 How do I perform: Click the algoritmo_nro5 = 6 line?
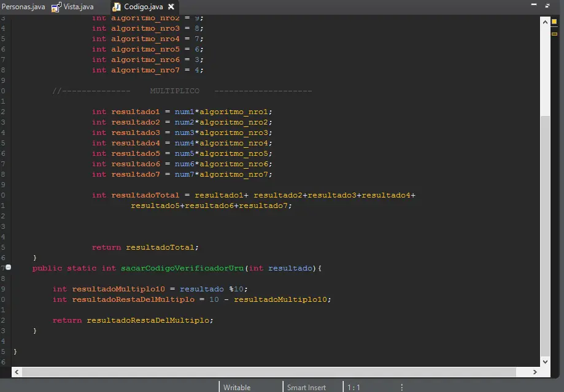147,49
